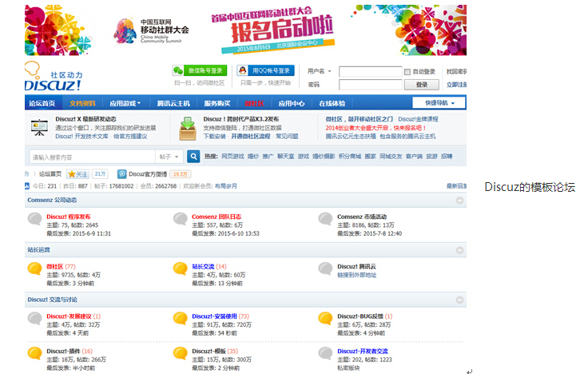Click Discuz!-插件 orange bubble icon
Image resolution: width=588 pixels, height=374 pixels.
35,353
